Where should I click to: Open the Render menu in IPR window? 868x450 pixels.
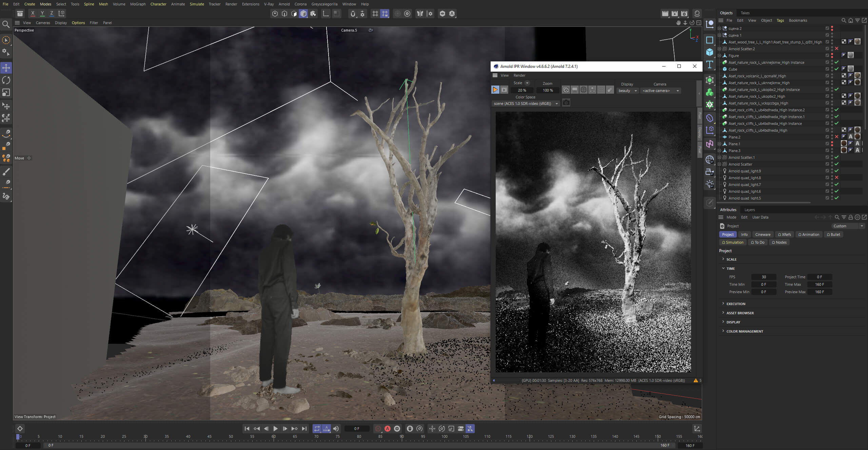coord(519,75)
